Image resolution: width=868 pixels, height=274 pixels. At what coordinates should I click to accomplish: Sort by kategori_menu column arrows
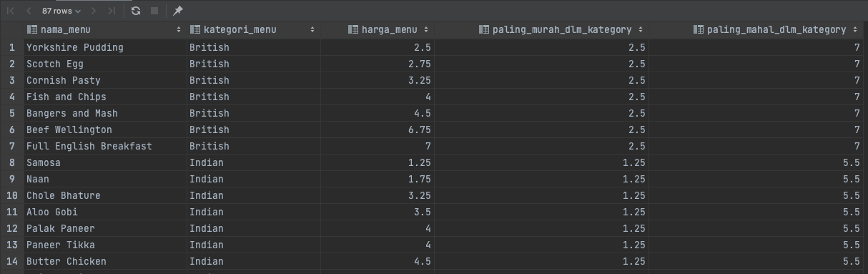[x=312, y=30]
